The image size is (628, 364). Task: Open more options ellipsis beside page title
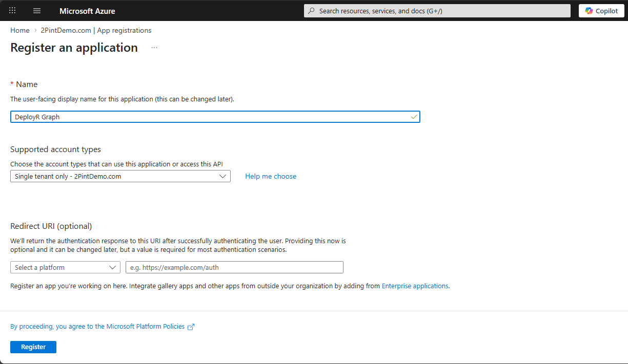154,48
